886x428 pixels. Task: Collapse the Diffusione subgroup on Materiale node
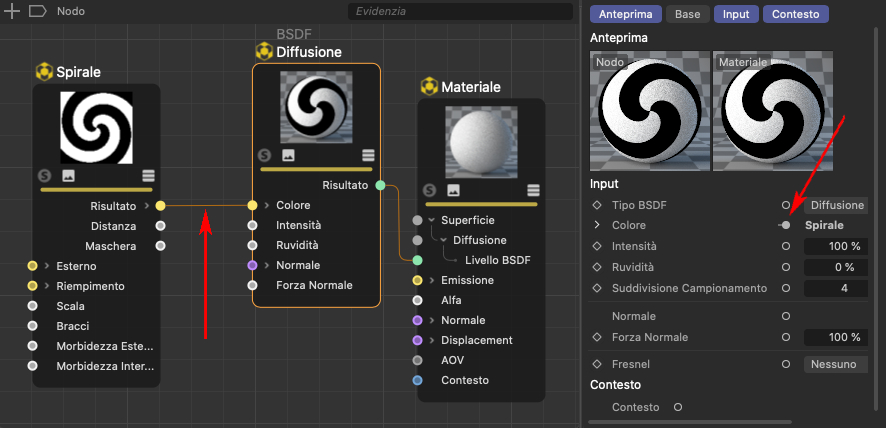[444, 240]
